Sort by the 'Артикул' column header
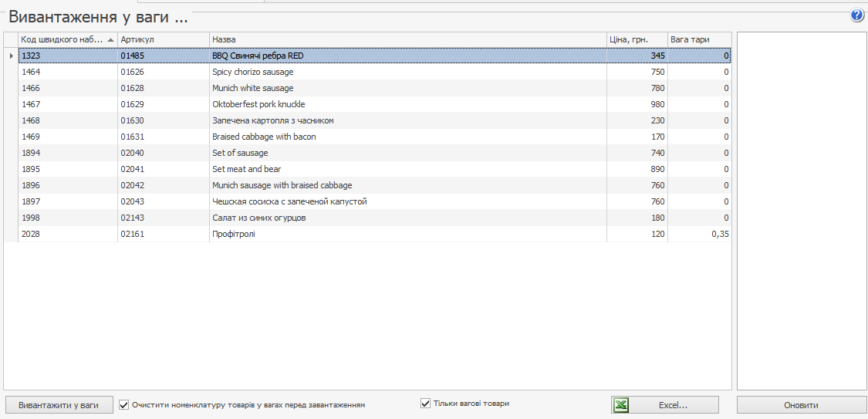868x419 pixels. tap(162, 39)
